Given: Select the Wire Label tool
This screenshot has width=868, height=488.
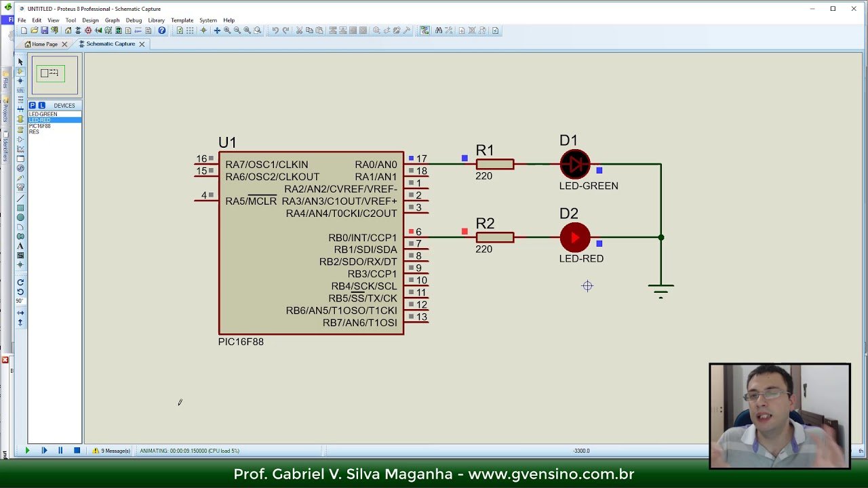Looking at the screenshot, I should click(20, 89).
